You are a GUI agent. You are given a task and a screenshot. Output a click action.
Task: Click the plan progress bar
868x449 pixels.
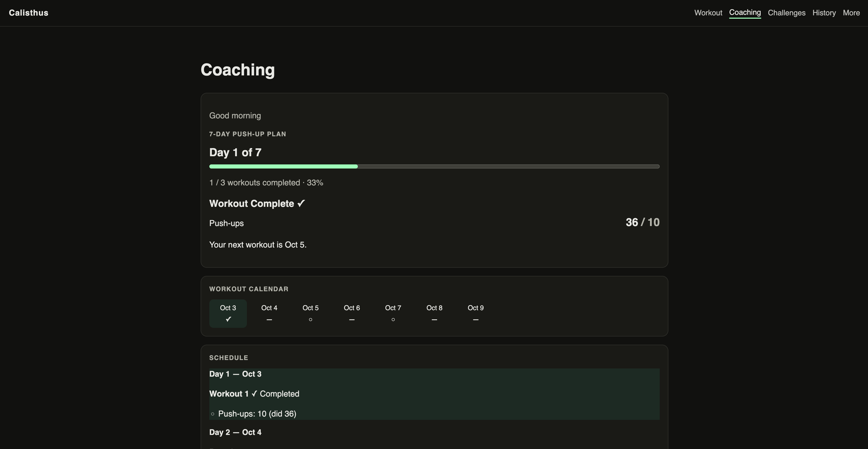tap(434, 166)
